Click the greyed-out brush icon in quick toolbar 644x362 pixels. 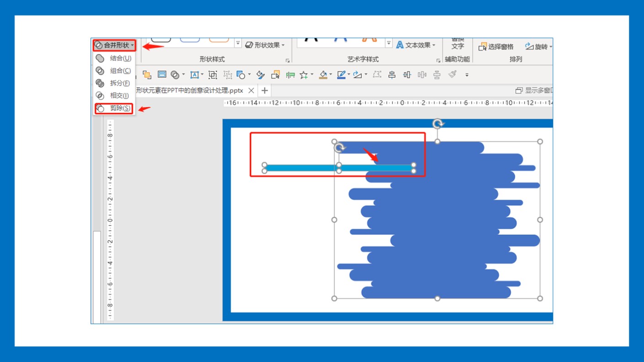click(452, 74)
